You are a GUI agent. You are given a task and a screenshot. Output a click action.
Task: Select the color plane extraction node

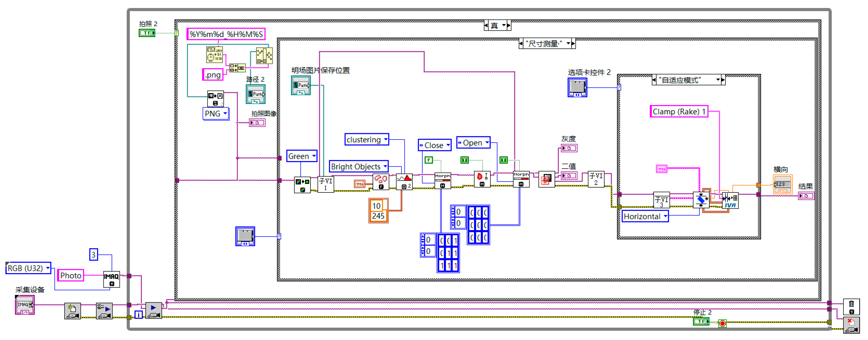pyautogui.click(x=302, y=185)
